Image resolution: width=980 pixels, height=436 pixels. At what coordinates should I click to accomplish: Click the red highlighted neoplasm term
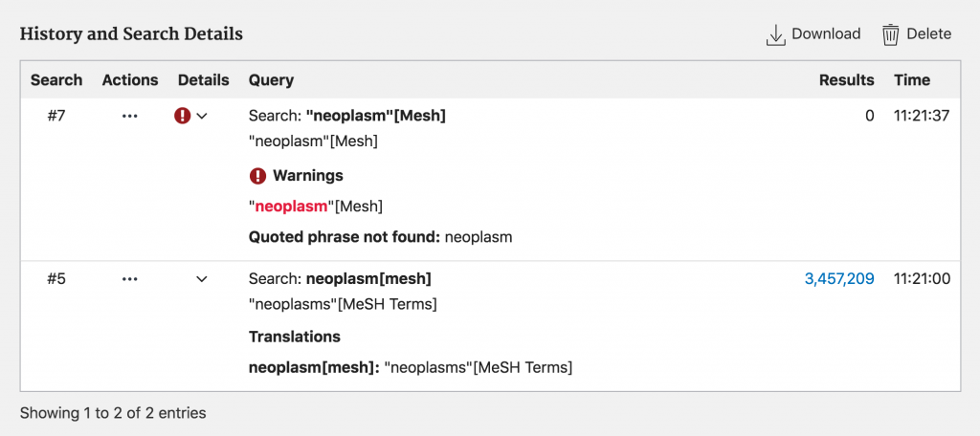(x=291, y=207)
